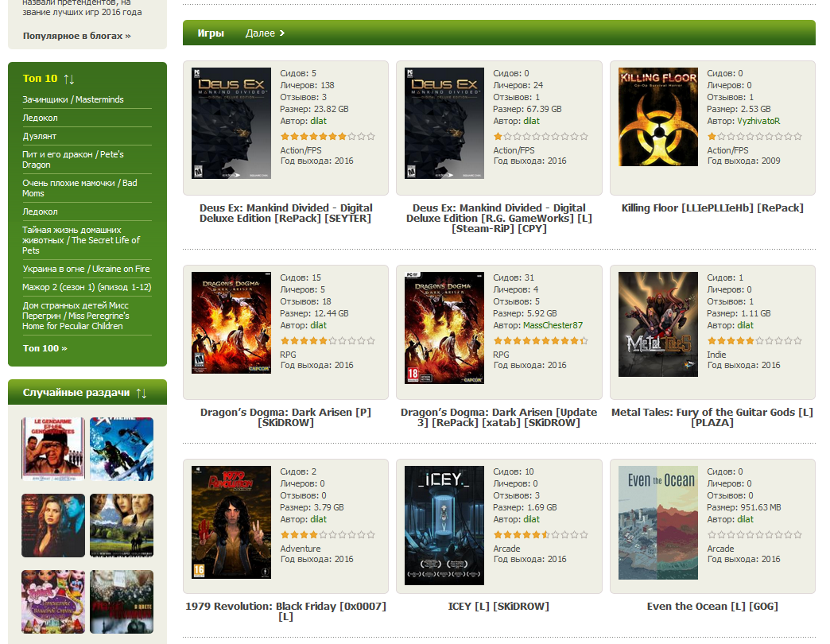Open Deus Ex Steam-RiP CPY title link

click(499, 218)
